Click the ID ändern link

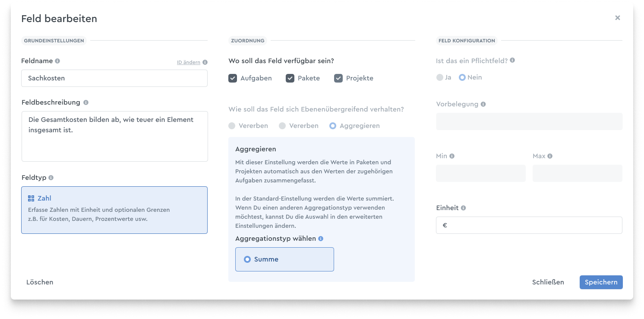[x=189, y=62]
